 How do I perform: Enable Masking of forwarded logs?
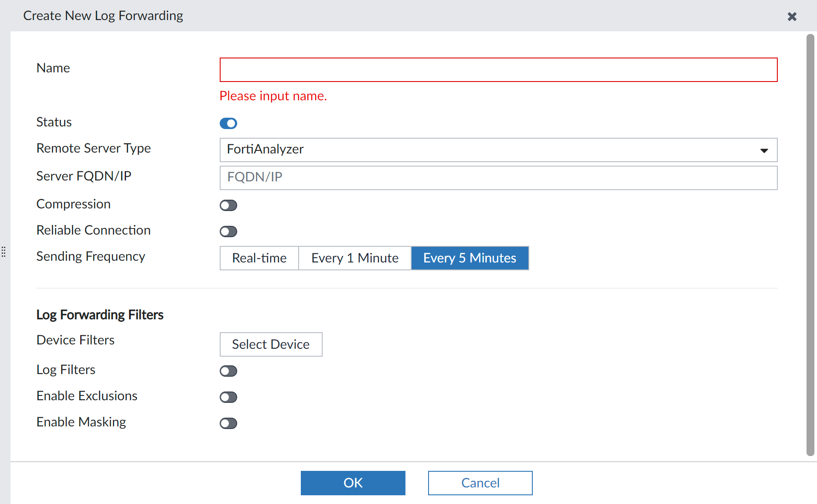coord(228,423)
